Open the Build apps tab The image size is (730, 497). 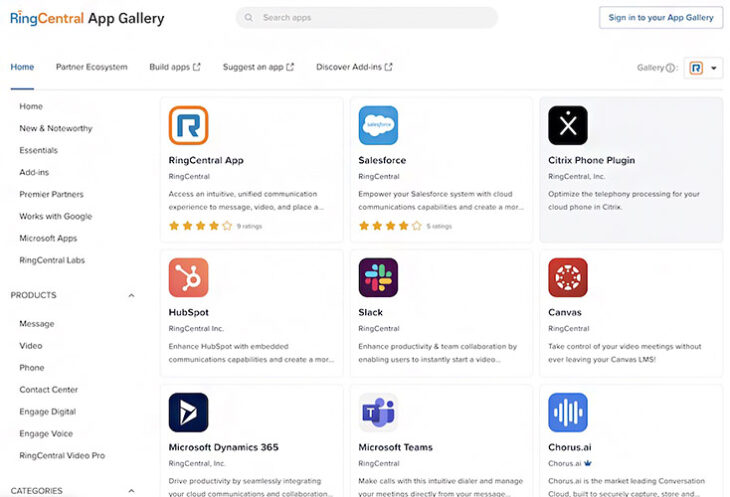[x=175, y=67]
